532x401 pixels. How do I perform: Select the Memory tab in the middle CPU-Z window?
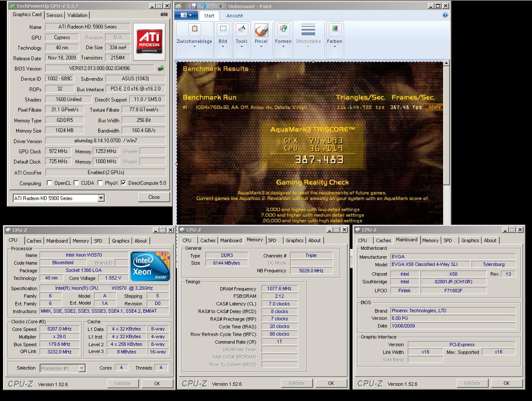point(255,240)
